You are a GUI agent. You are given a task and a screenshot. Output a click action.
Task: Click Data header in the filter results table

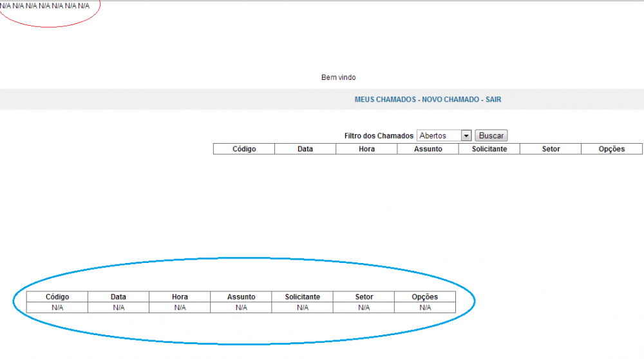pos(305,149)
